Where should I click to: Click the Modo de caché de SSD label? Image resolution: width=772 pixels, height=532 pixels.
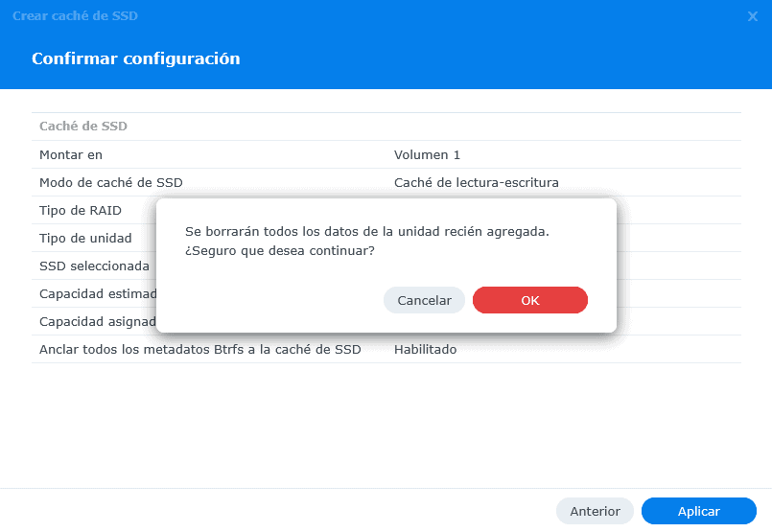(111, 182)
